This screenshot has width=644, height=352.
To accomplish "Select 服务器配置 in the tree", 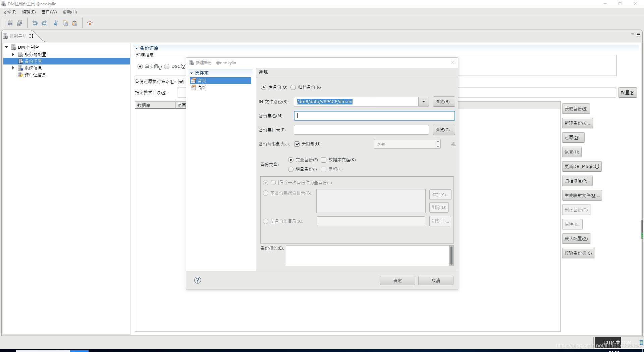I will pyautogui.click(x=35, y=54).
